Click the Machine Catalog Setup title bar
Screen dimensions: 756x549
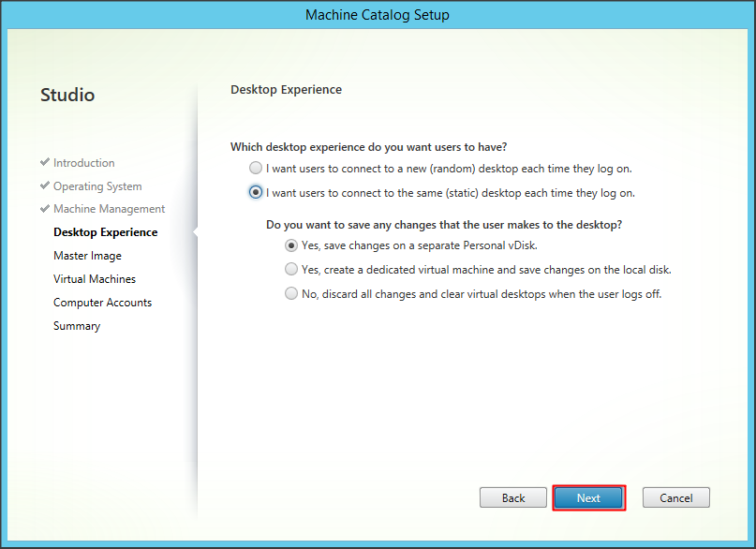378,15
